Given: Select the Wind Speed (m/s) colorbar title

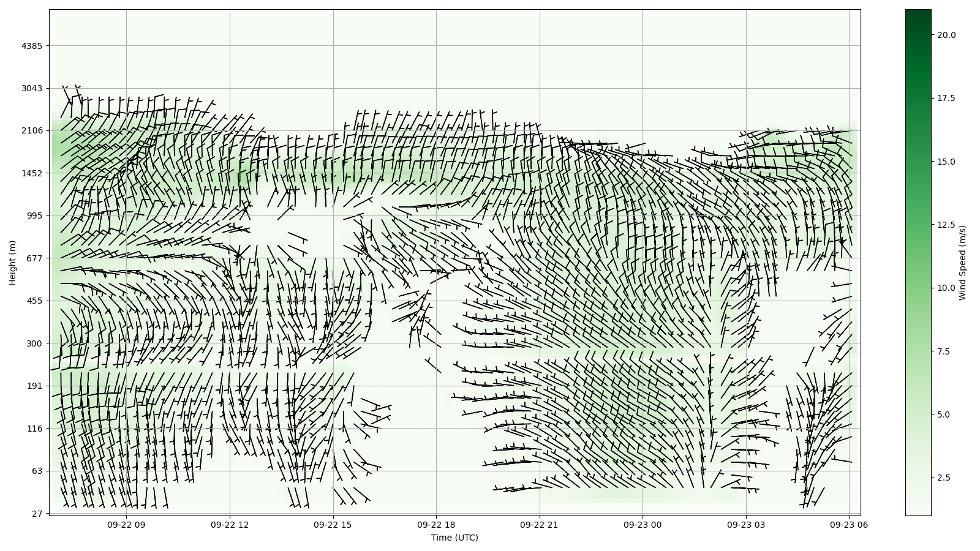Looking at the screenshot, I should [x=962, y=263].
